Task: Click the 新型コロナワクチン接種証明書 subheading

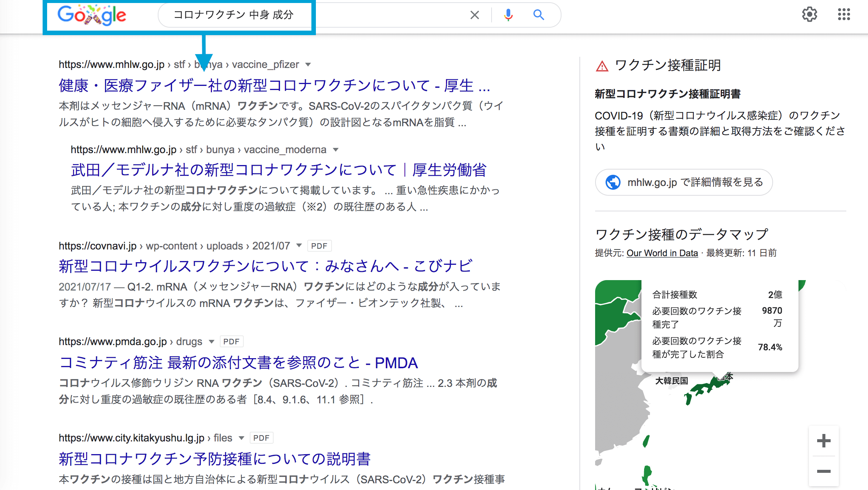Action: pos(668,94)
